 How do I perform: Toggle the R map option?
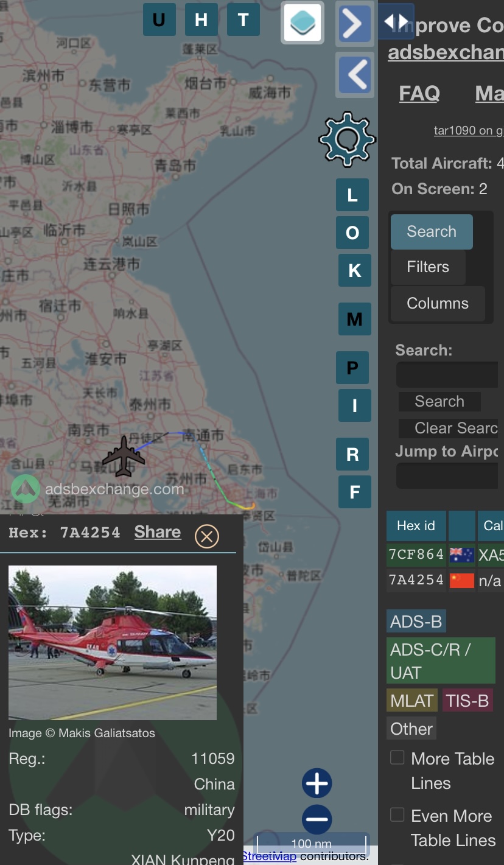tap(352, 454)
